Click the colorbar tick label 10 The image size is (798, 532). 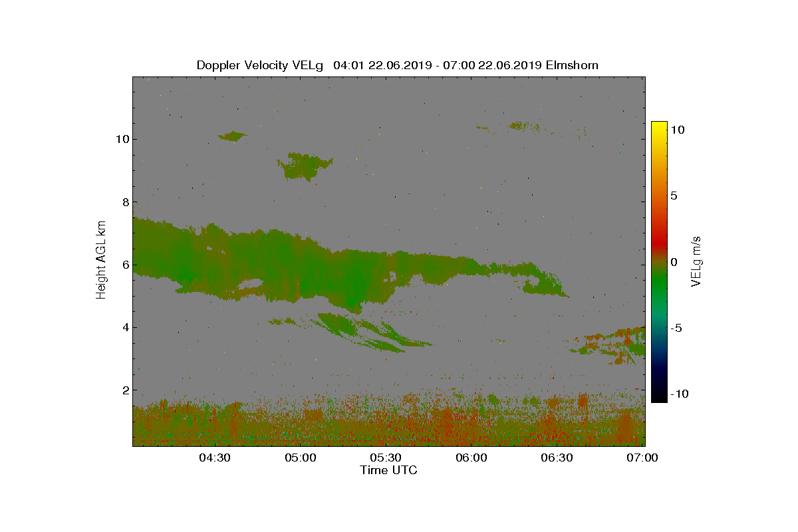coord(678,130)
